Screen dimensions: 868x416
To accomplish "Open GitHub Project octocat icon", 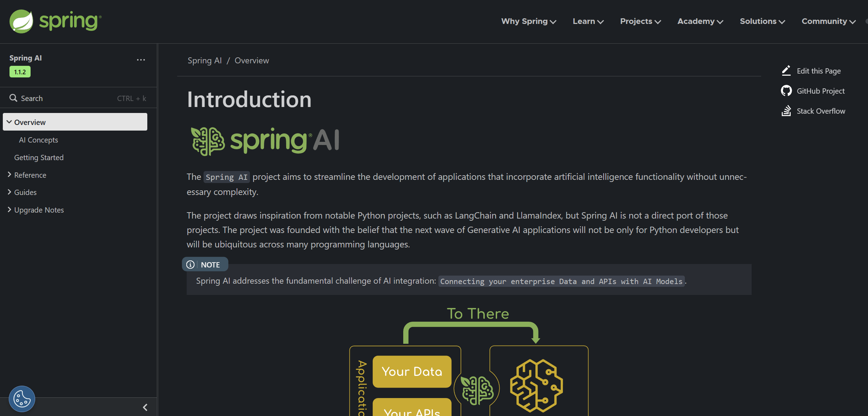I will 786,91.
